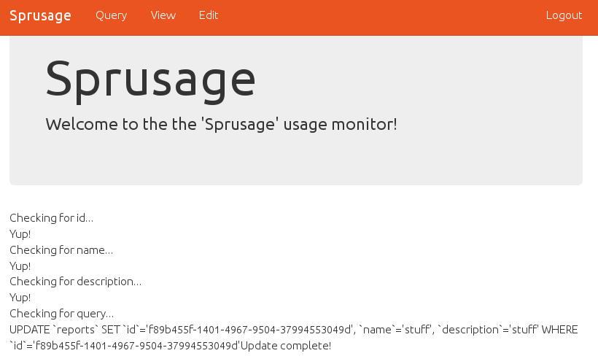Click the Sprusage brand in navbar
The height and width of the screenshot is (364, 598).
point(40,15)
